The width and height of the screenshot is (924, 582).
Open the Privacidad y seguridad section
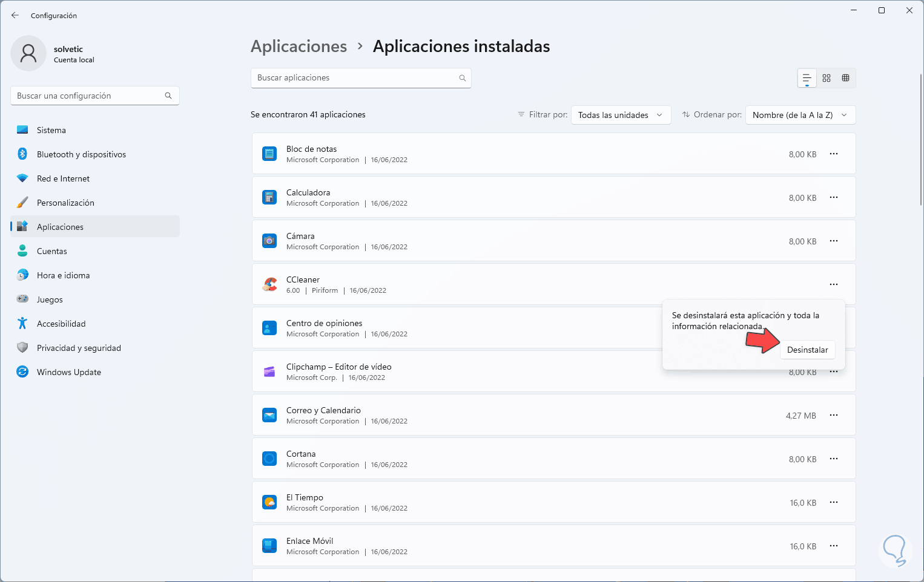point(79,348)
